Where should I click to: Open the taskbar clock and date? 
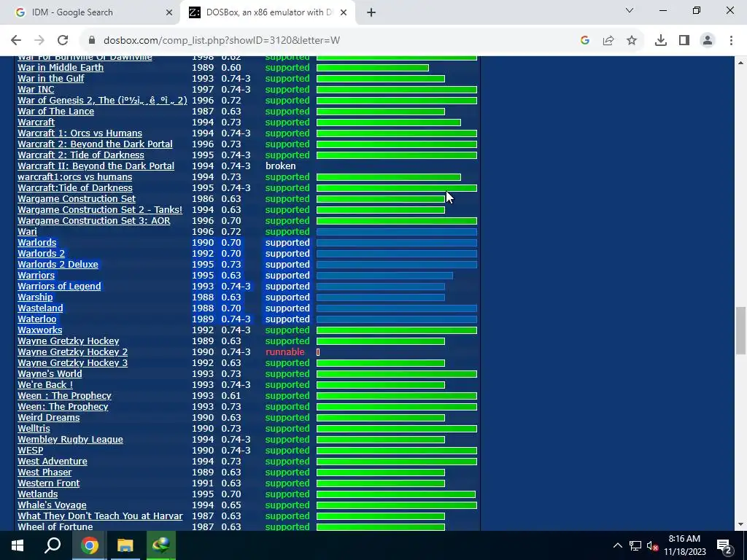point(684,545)
